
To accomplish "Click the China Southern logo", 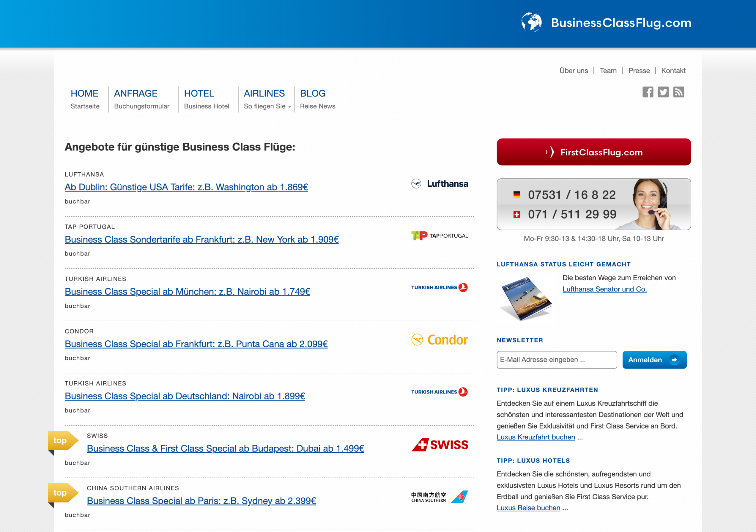I will coord(439,497).
